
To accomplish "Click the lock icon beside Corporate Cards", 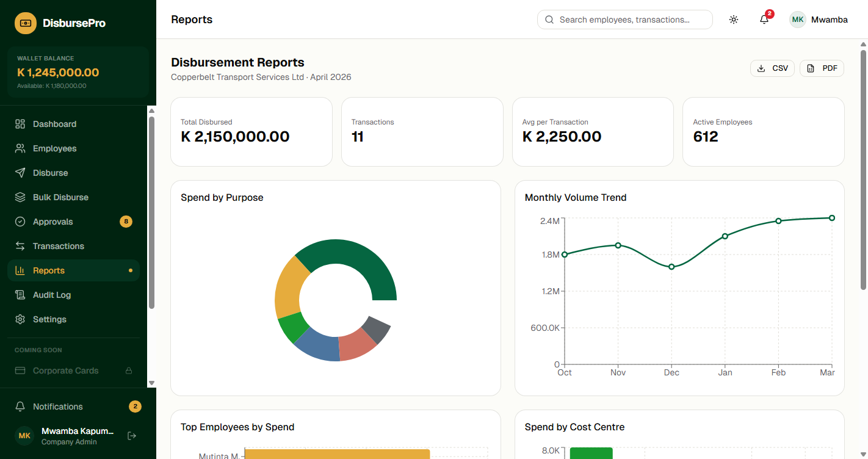I will tap(129, 370).
